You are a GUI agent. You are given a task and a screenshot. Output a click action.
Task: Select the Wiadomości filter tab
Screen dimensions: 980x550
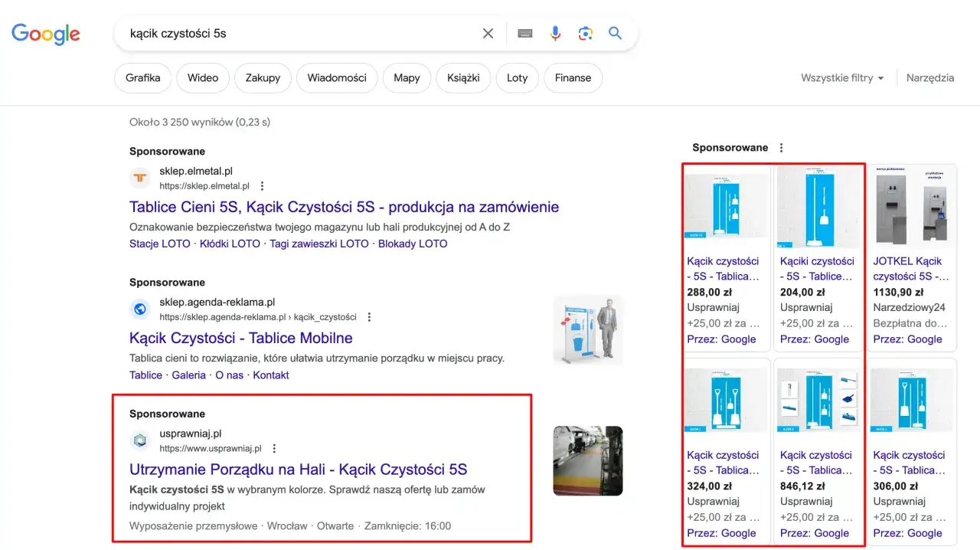[337, 78]
